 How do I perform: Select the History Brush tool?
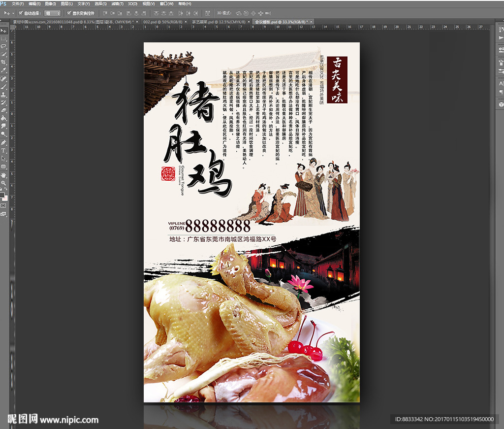tap(3, 103)
